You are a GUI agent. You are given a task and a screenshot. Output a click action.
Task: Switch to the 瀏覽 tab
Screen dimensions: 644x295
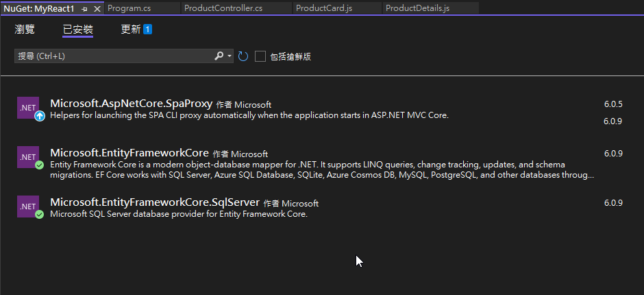click(25, 29)
